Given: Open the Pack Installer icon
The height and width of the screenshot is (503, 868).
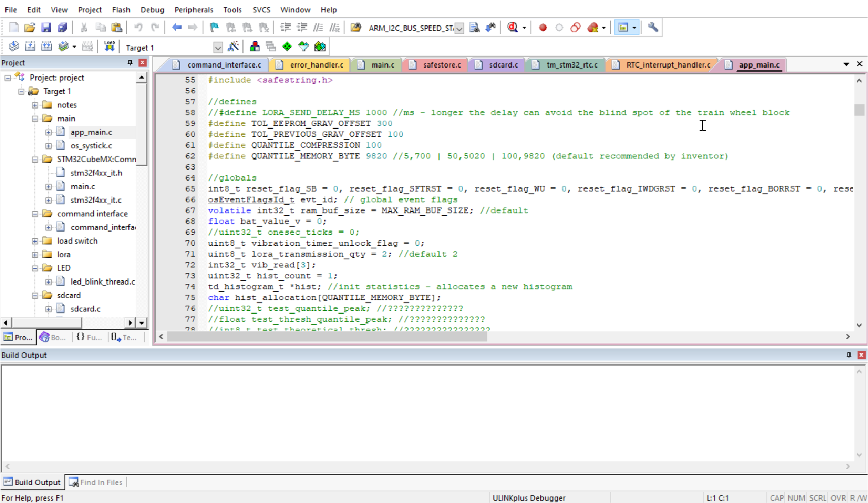Looking at the screenshot, I should 320,46.
